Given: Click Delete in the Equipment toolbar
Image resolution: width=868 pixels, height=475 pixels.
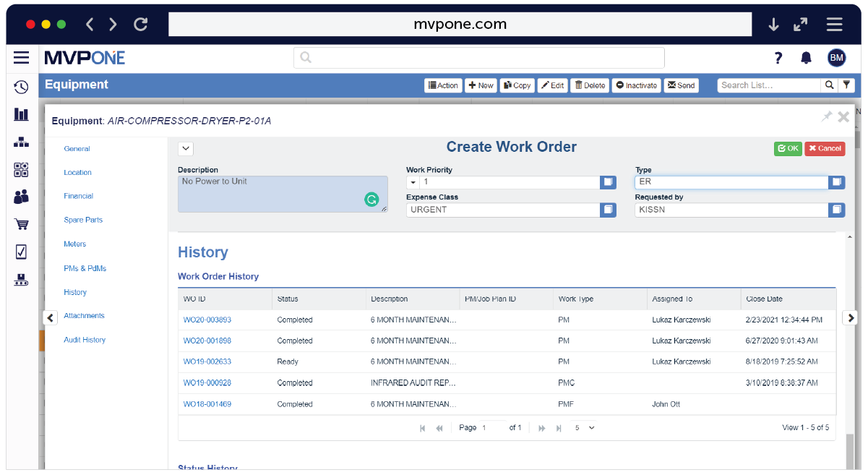Looking at the screenshot, I should (x=589, y=85).
